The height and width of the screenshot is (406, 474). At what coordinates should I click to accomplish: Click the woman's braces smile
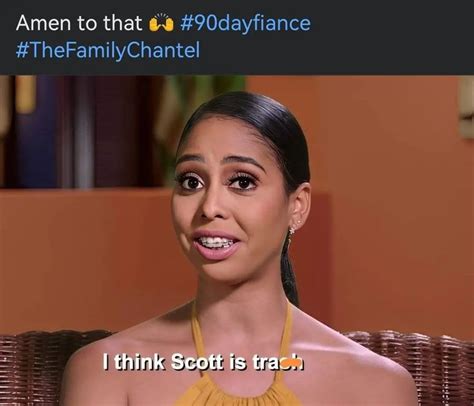point(216,242)
